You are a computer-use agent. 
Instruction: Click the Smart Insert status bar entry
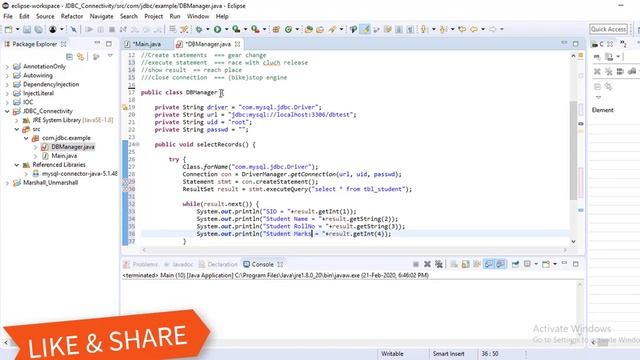449,354
